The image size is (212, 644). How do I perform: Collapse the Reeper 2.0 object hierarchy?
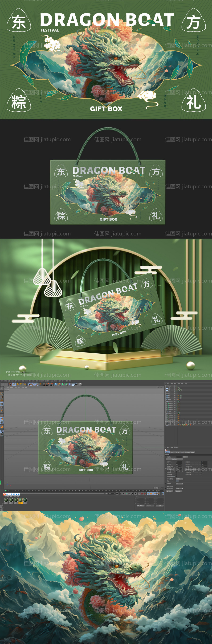[x=166, y=413]
